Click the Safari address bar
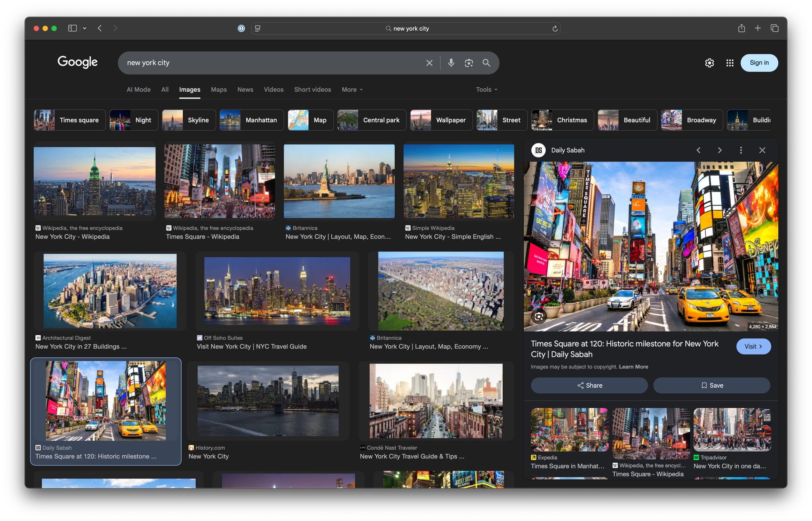 click(x=406, y=28)
